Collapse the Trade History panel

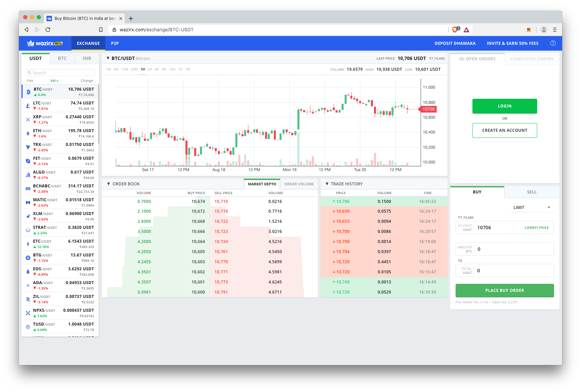tap(327, 184)
